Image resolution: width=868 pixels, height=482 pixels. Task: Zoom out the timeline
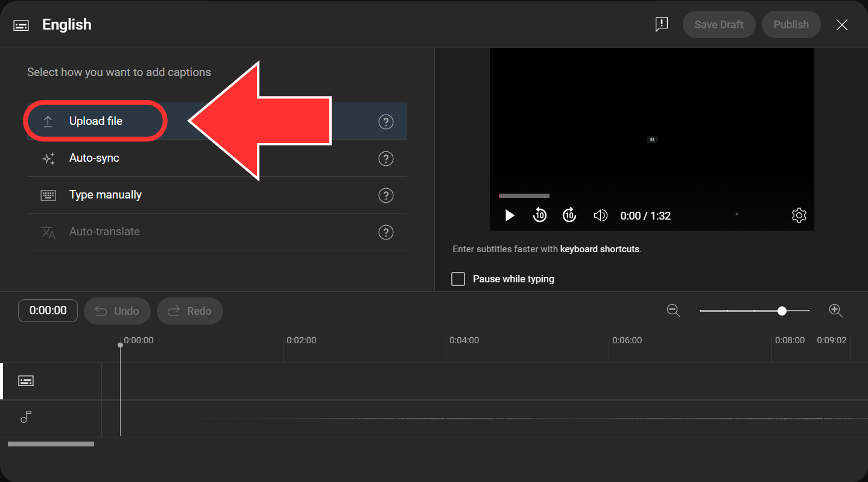tap(673, 311)
